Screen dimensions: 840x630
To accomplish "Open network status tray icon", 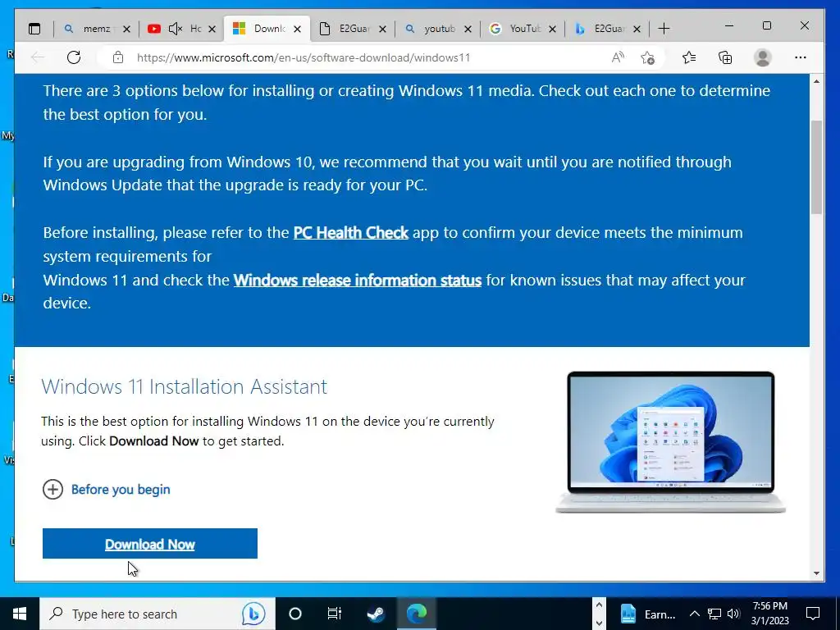I will point(714,614).
